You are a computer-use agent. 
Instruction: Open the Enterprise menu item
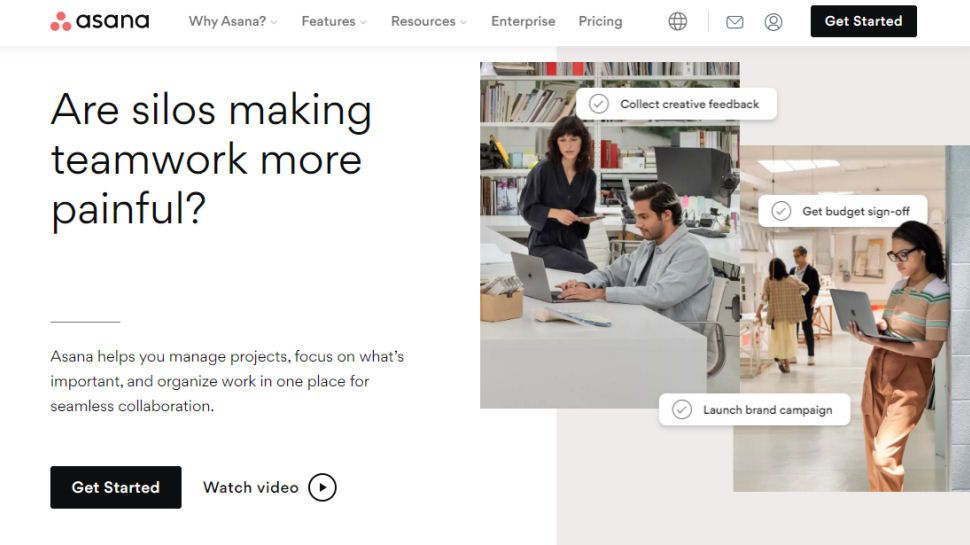click(x=523, y=21)
